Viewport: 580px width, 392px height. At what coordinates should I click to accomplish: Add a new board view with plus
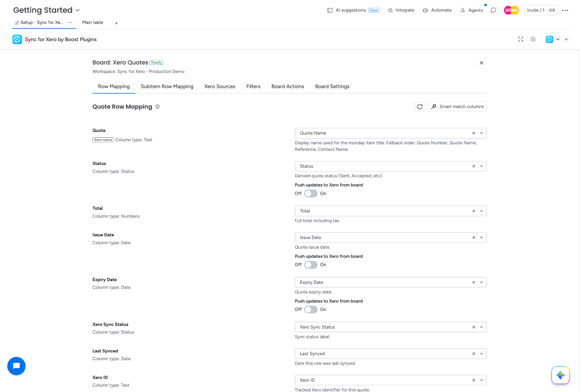pyautogui.click(x=116, y=23)
